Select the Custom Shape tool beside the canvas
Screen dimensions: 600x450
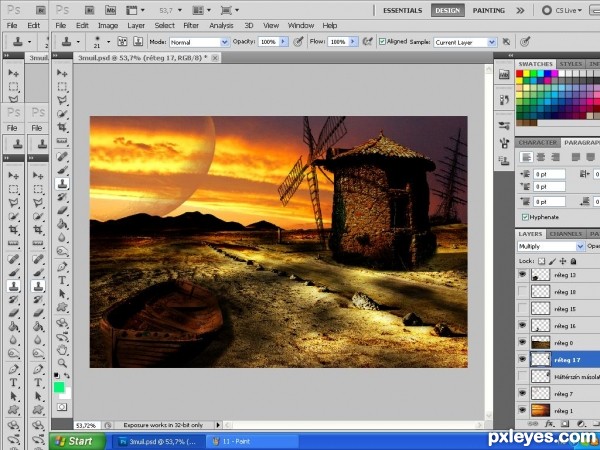(x=62, y=307)
